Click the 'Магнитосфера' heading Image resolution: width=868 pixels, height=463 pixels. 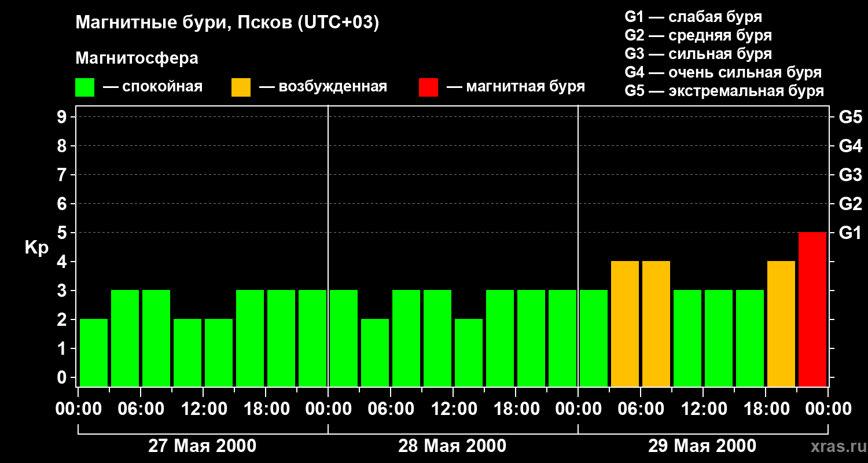pyautogui.click(x=137, y=58)
